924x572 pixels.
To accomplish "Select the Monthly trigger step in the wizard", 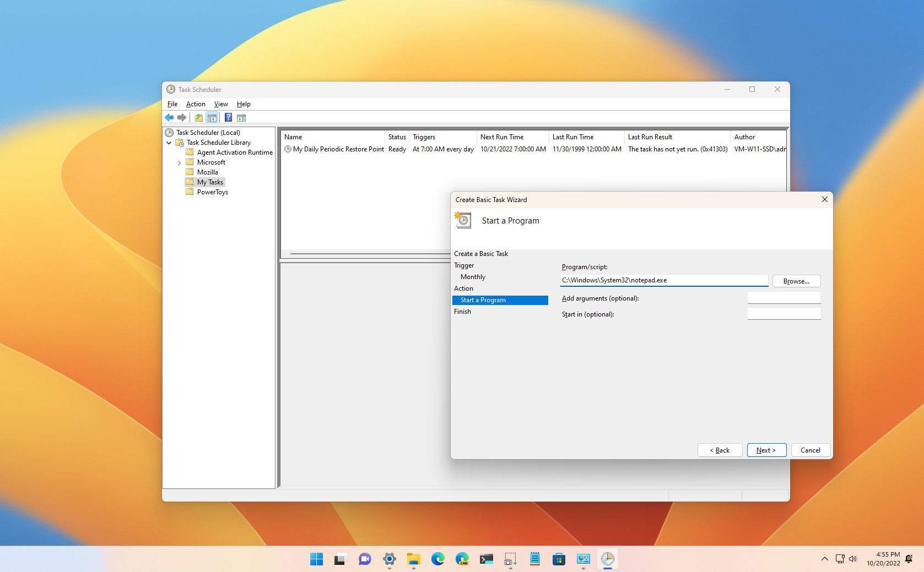I will pyautogui.click(x=472, y=276).
